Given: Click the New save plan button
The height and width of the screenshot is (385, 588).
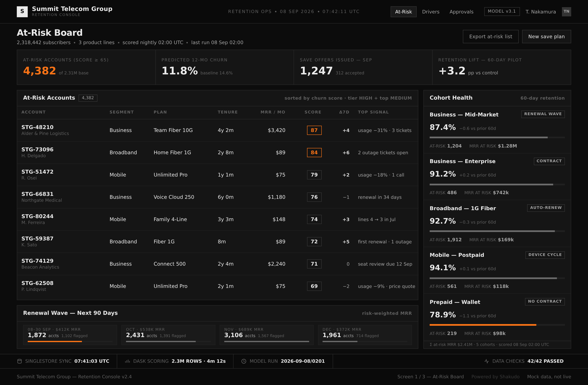Looking at the screenshot, I should (546, 37).
